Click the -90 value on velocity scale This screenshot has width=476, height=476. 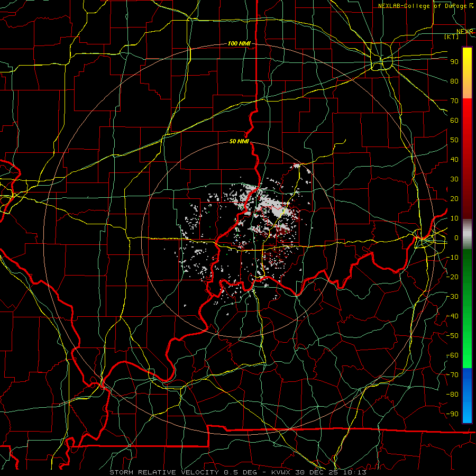click(453, 414)
